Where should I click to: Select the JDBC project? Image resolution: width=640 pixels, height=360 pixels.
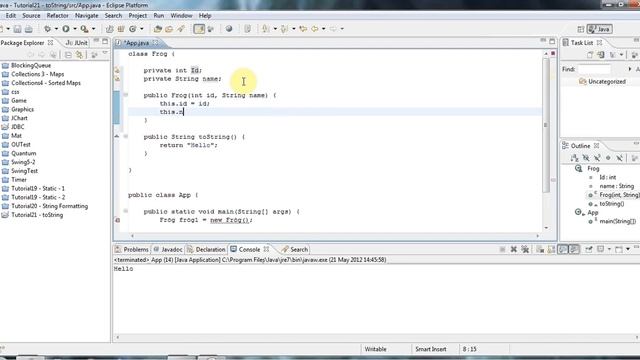pos(13,127)
